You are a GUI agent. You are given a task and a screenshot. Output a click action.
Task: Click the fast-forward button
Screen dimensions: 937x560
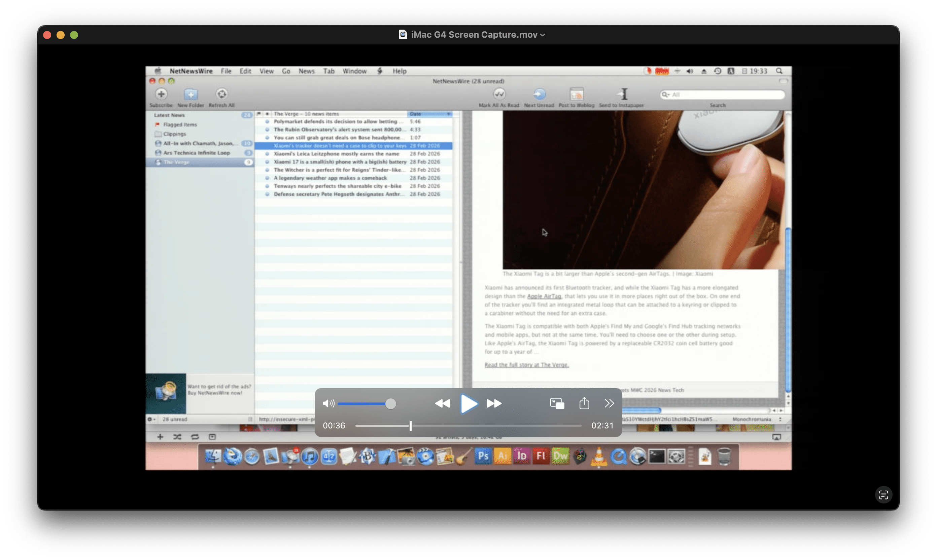pyautogui.click(x=494, y=404)
